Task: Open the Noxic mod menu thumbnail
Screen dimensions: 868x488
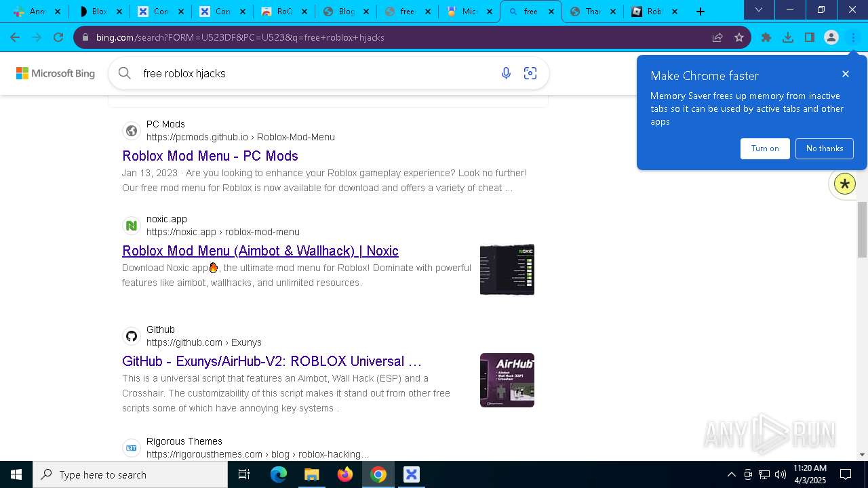Action: click(x=507, y=270)
